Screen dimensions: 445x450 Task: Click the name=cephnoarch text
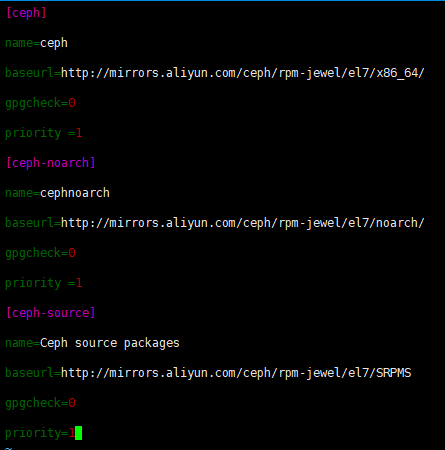[x=57, y=193]
